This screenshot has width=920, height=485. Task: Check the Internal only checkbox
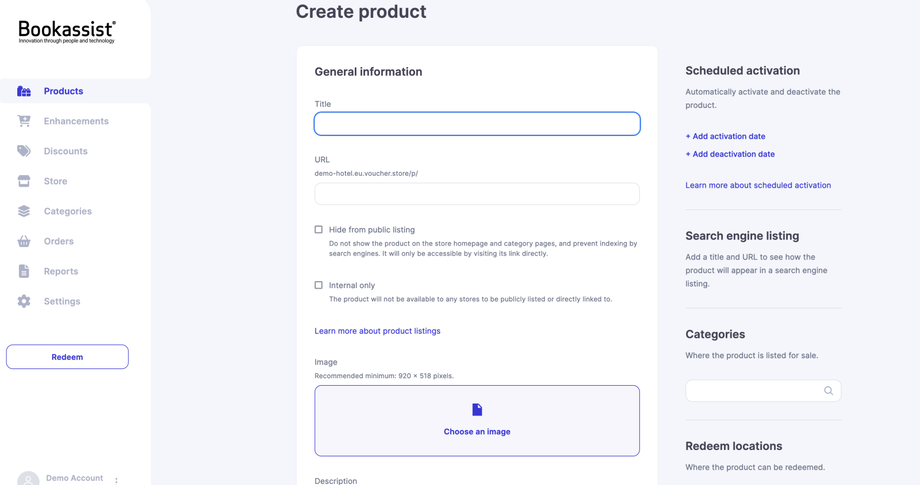pos(319,285)
